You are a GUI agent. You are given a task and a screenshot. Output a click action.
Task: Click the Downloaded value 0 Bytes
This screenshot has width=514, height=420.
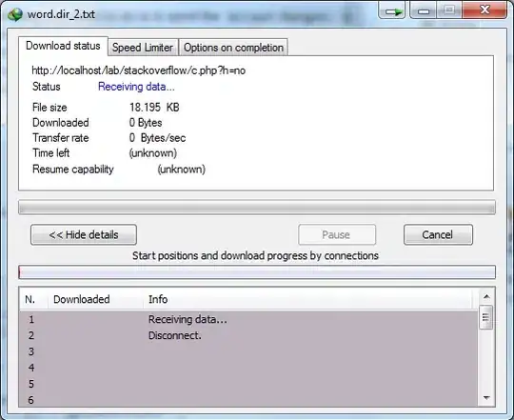point(146,123)
